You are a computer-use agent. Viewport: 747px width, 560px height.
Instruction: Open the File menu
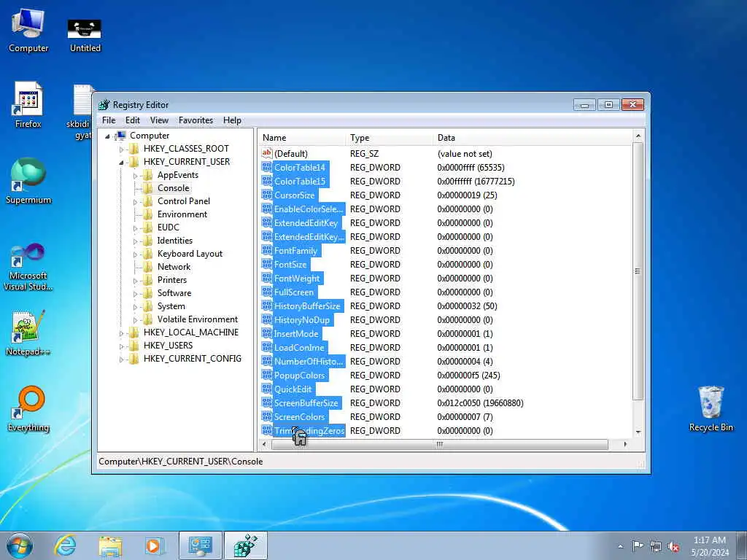click(109, 120)
